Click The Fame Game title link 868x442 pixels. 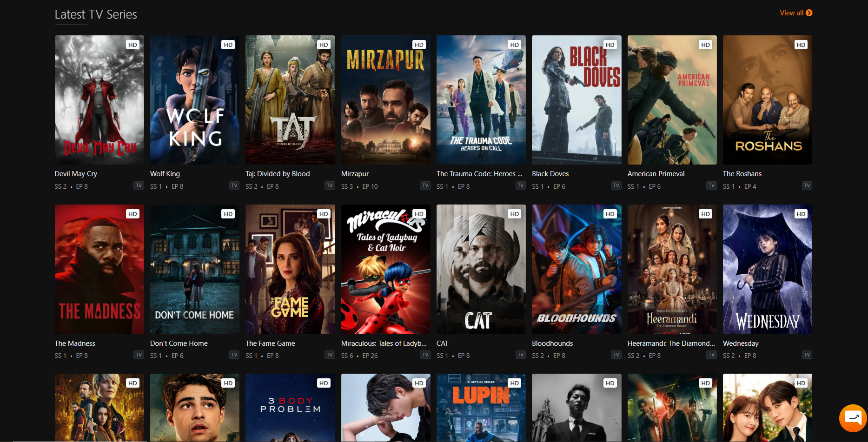click(x=270, y=343)
